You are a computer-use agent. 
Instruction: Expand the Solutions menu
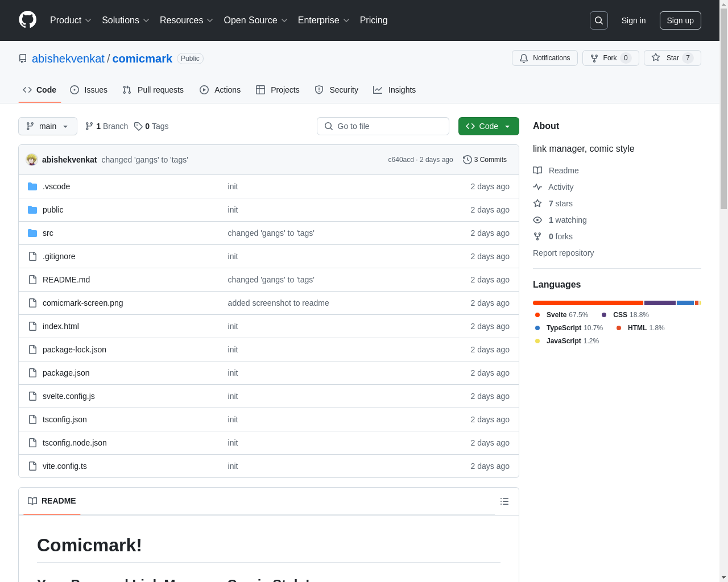pos(126,20)
